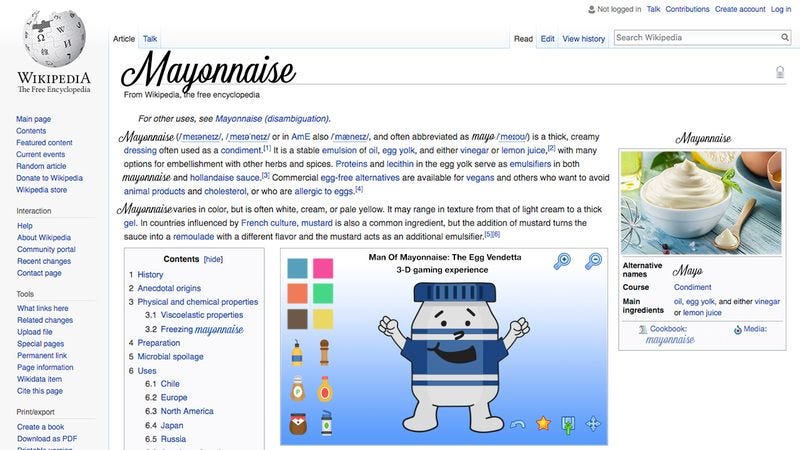The image size is (800, 450).
Task: Click the gold star icon in game panel
Action: (543, 423)
